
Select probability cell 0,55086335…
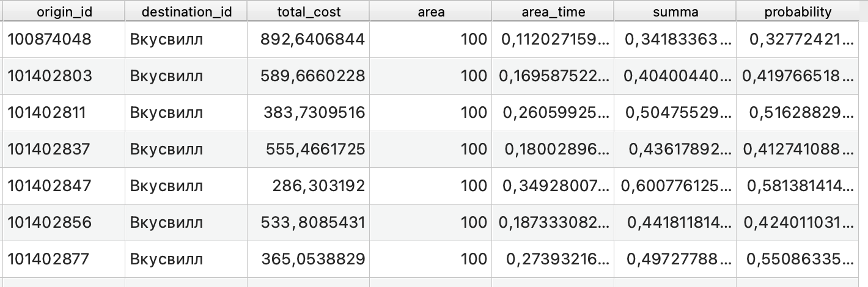[x=798, y=260]
